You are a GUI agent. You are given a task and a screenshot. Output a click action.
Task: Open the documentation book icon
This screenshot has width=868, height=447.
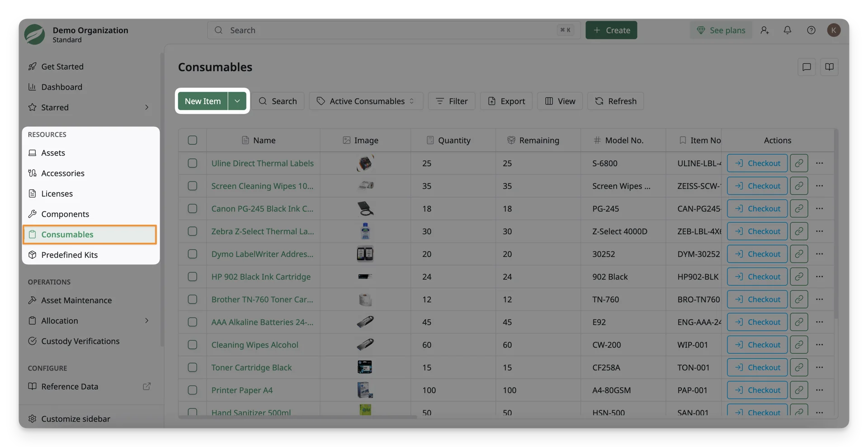click(x=829, y=67)
